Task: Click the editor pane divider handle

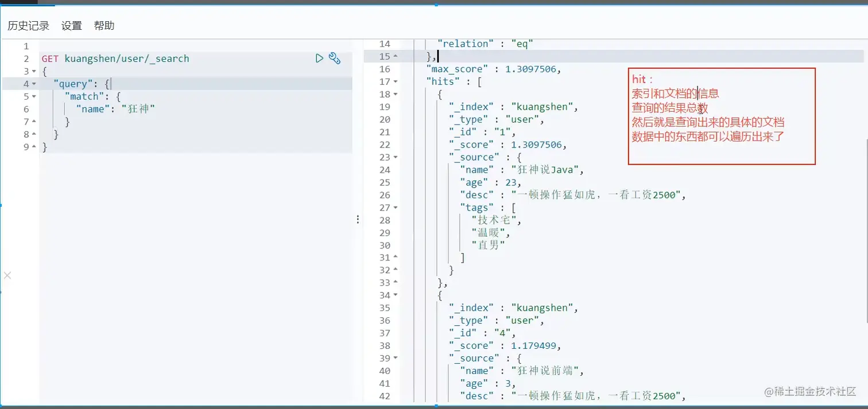Action: tap(358, 220)
